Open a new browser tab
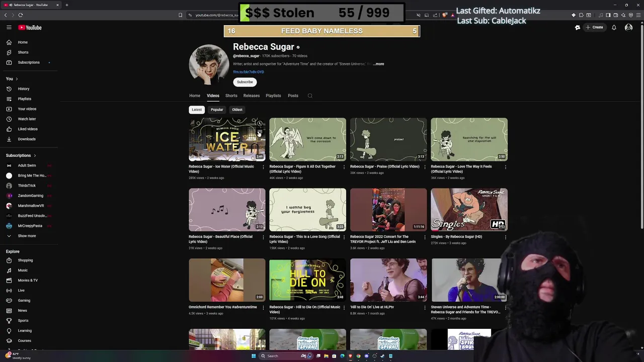The width and height of the screenshot is (644, 362). coord(66,5)
